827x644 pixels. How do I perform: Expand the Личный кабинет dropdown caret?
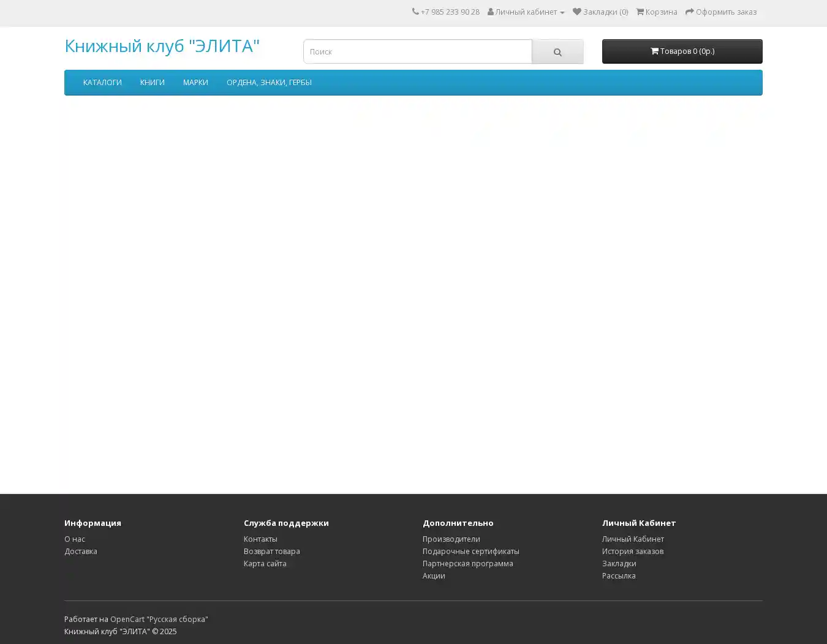(x=562, y=12)
